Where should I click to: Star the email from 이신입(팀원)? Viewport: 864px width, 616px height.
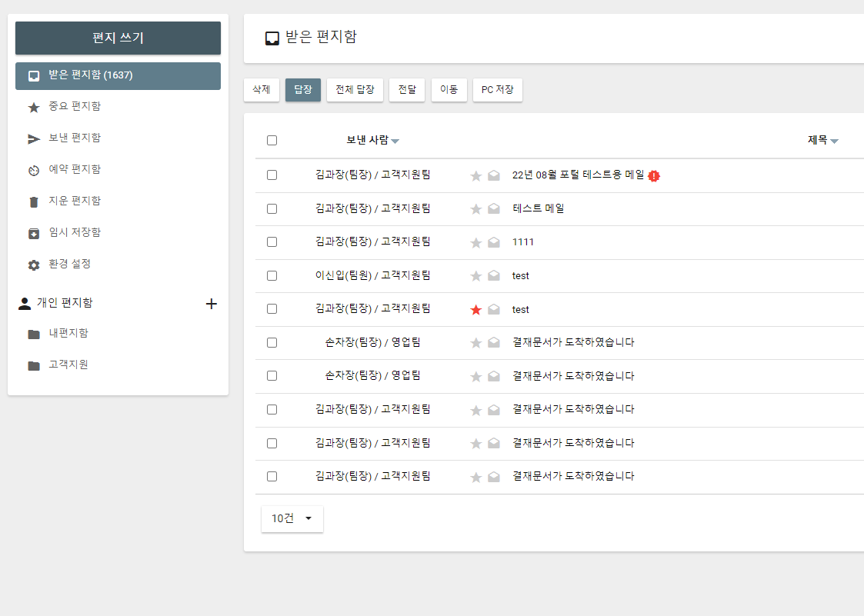click(x=475, y=276)
